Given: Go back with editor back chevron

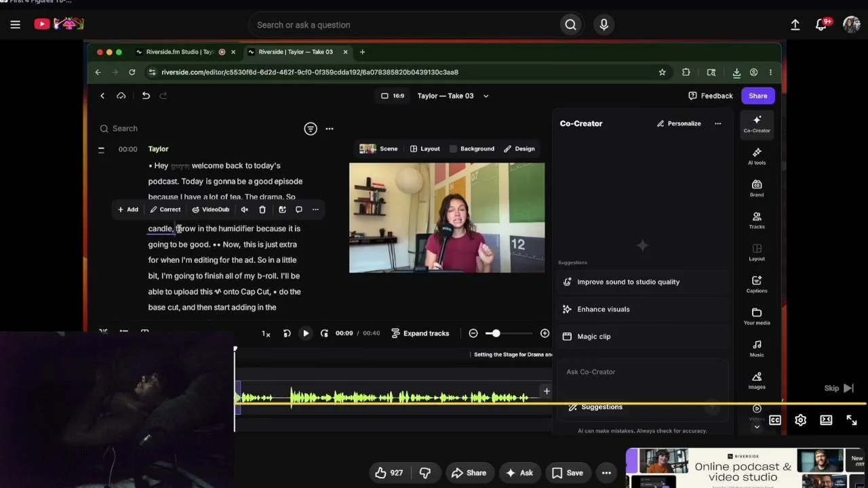Looking at the screenshot, I should click(x=102, y=96).
